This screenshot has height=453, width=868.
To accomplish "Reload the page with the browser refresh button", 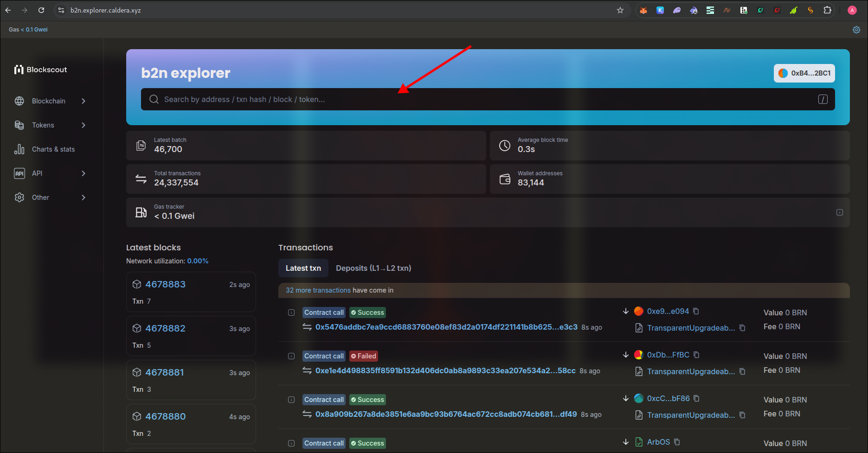I will tap(41, 10).
